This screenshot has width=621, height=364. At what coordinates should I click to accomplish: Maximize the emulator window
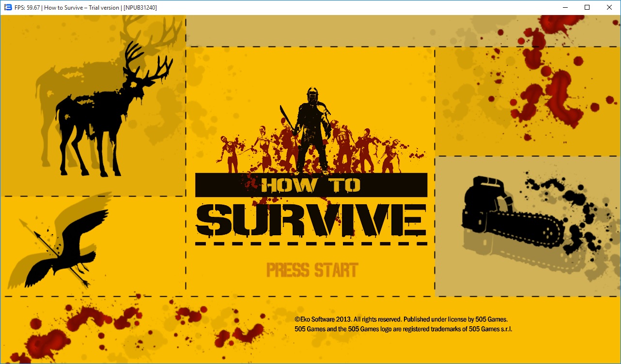tap(587, 7)
